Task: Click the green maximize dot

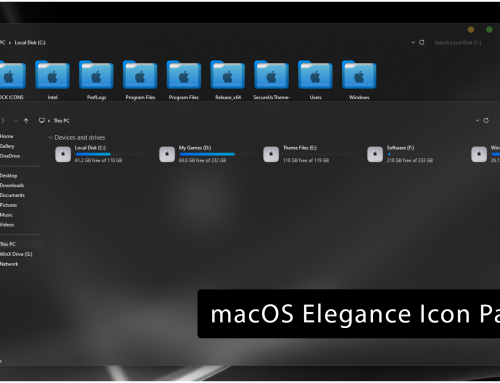Action: (489, 30)
